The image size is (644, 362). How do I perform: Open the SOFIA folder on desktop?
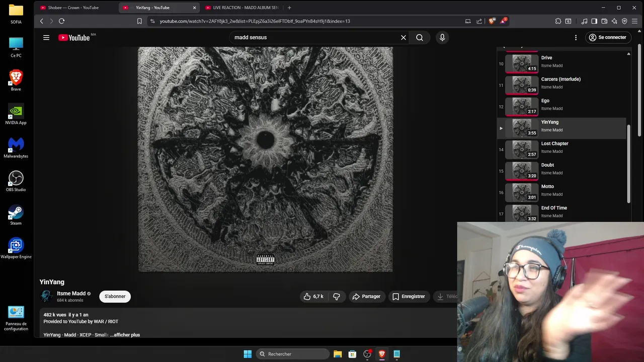click(16, 14)
